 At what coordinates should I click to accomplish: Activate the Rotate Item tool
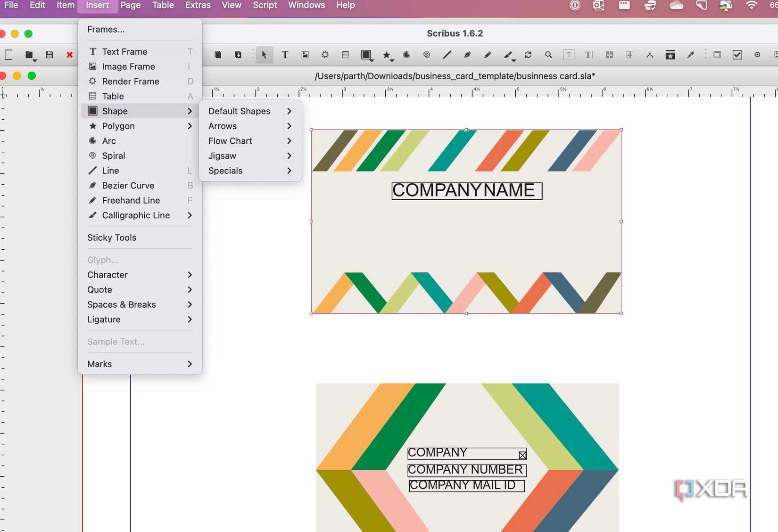pyautogui.click(x=528, y=55)
